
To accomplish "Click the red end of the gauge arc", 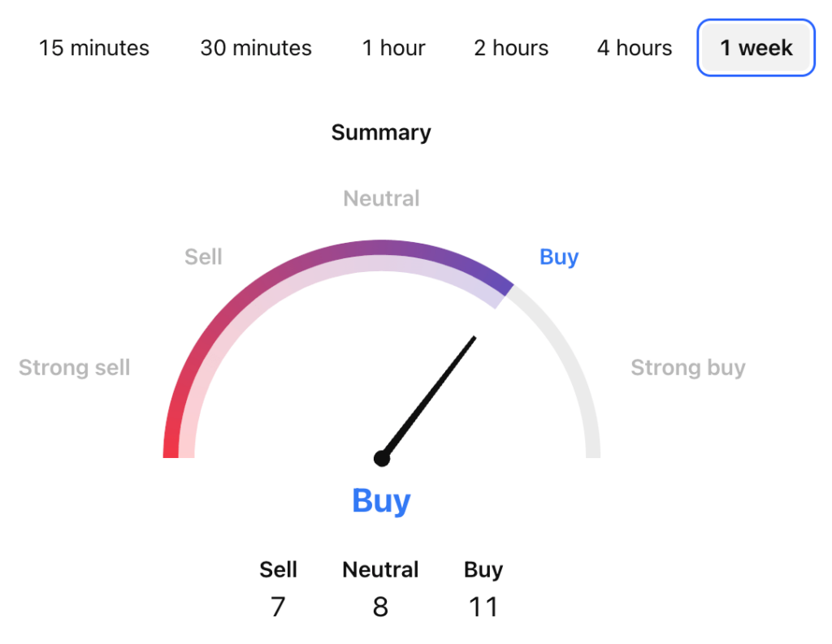I will [x=172, y=443].
